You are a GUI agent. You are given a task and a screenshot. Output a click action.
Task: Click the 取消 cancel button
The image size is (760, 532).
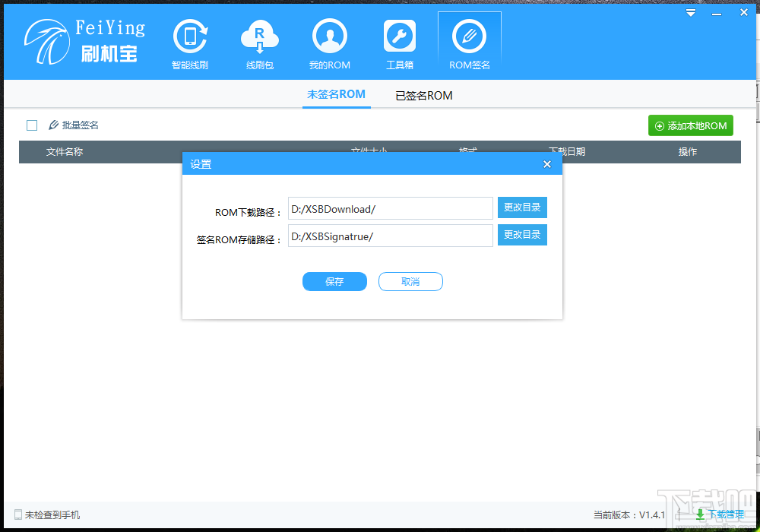(x=410, y=281)
